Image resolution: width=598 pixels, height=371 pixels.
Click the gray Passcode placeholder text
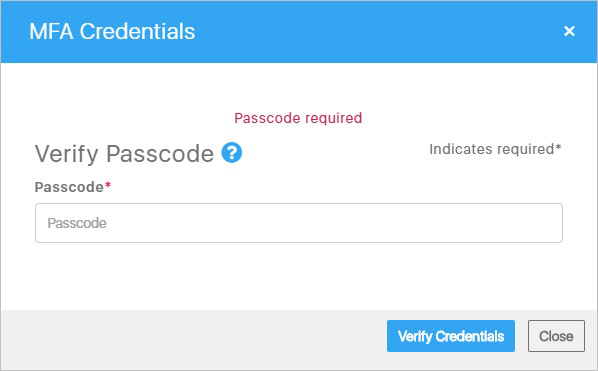pyautogui.click(x=77, y=223)
